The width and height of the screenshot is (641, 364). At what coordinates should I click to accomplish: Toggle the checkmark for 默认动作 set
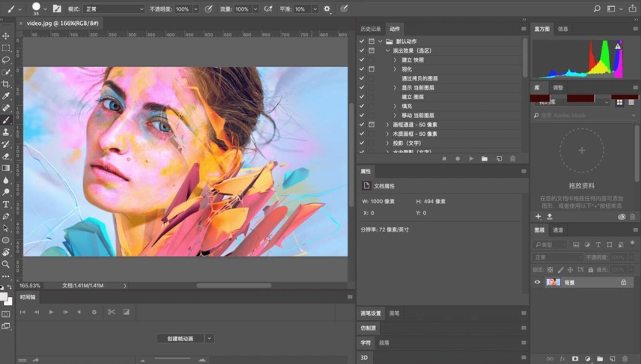[x=362, y=41]
